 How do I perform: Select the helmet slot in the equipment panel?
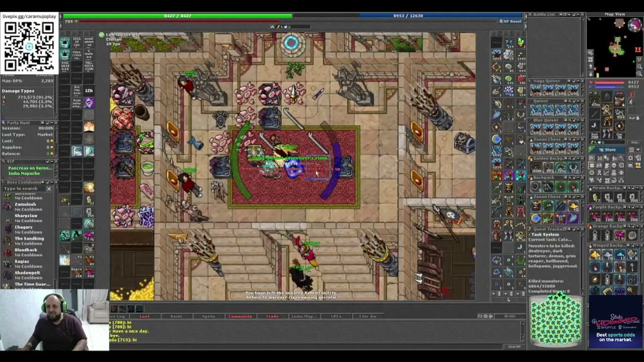[607, 96]
